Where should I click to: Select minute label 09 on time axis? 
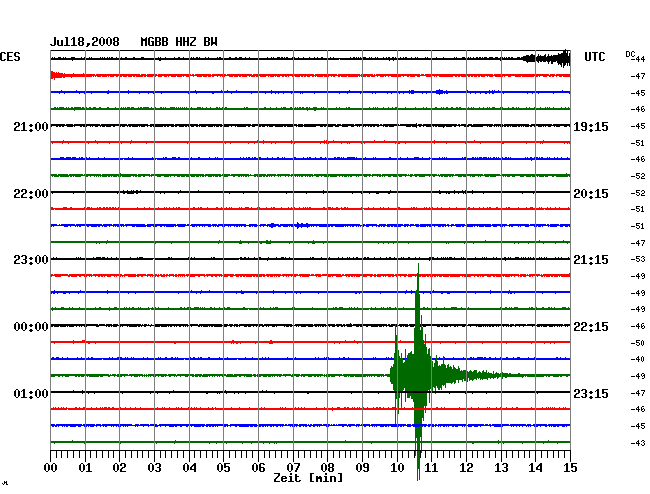(x=362, y=467)
